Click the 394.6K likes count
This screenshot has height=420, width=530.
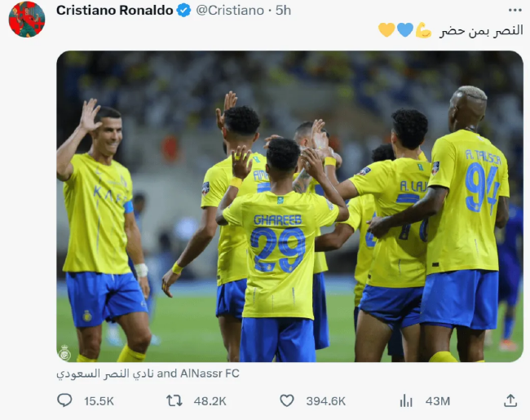[326, 401]
